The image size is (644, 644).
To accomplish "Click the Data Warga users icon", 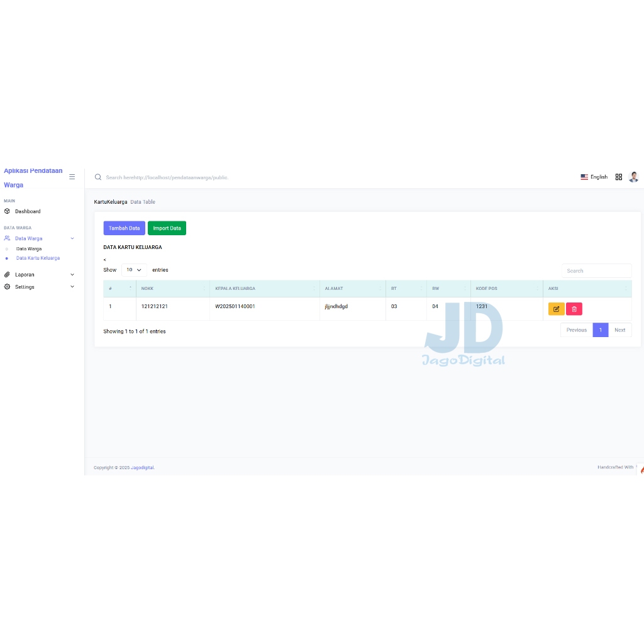I will point(7,238).
